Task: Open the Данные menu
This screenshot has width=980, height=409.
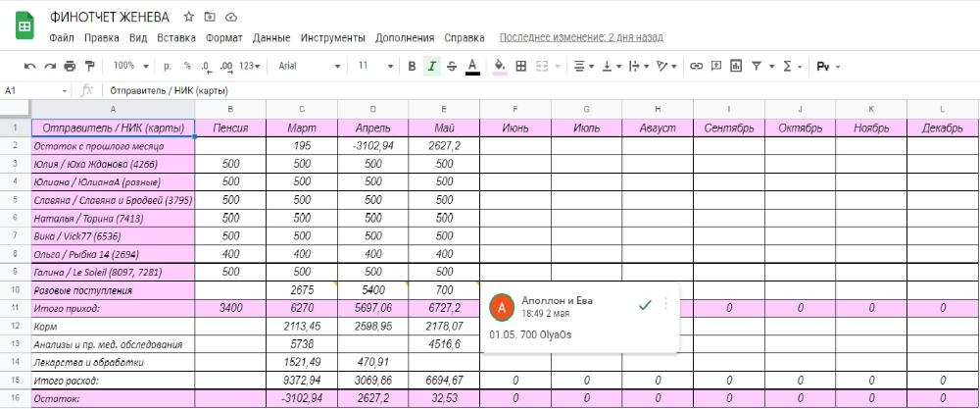Action: click(x=270, y=38)
